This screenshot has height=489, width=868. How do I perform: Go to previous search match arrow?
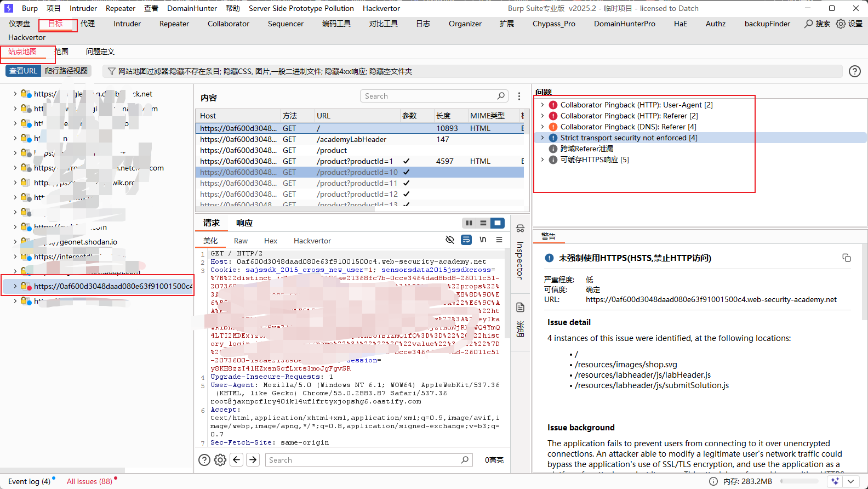point(237,460)
